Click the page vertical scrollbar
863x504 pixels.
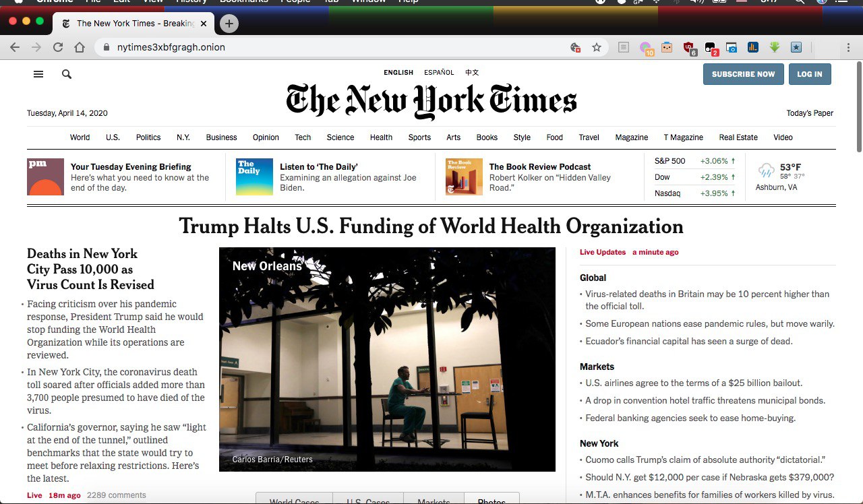click(x=858, y=108)
